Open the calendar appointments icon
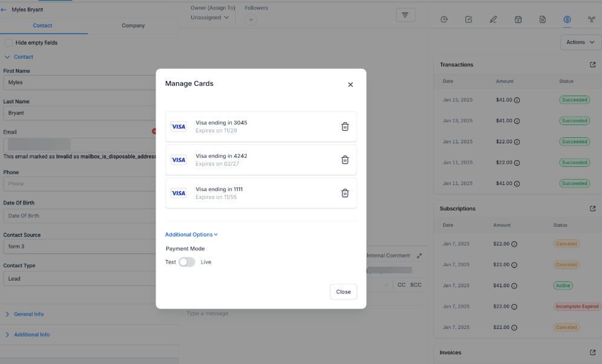The width and height of the screenshot is (602, 364). point(518,19)
